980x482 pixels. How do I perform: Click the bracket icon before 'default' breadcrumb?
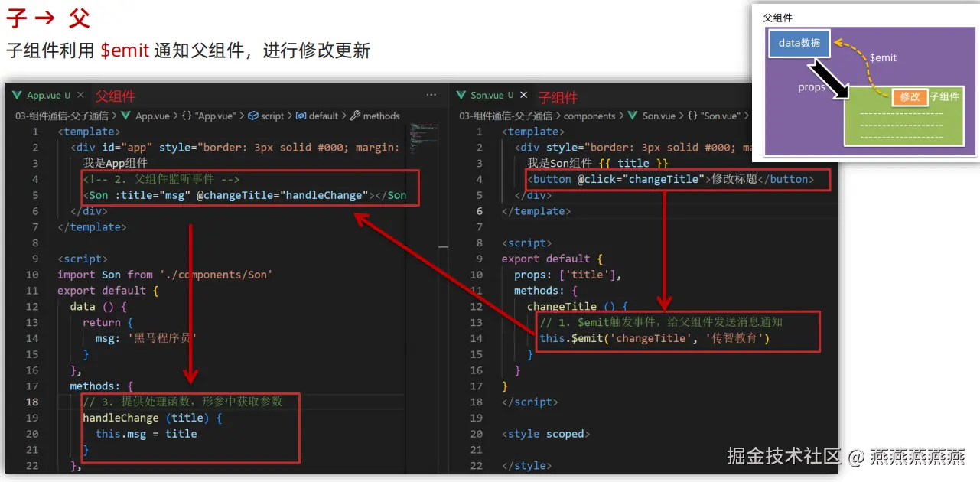point(301,116)
